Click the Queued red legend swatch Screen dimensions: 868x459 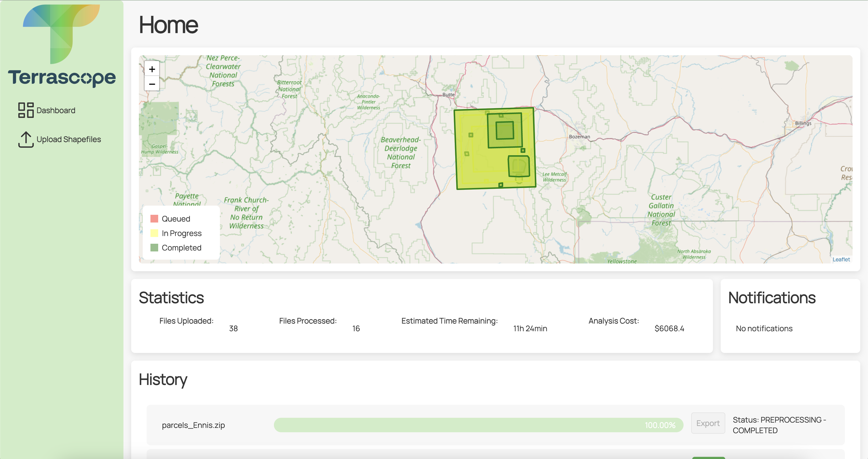click(x=154, y=219)
